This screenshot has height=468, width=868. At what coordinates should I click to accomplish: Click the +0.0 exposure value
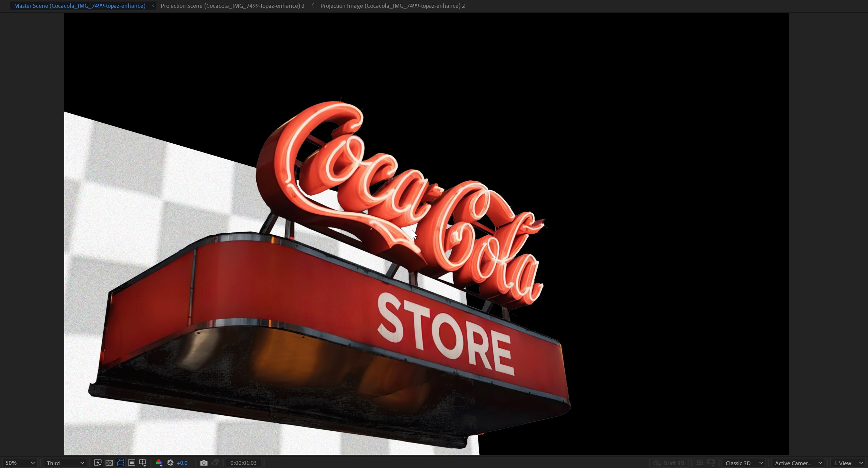[182, 463]
